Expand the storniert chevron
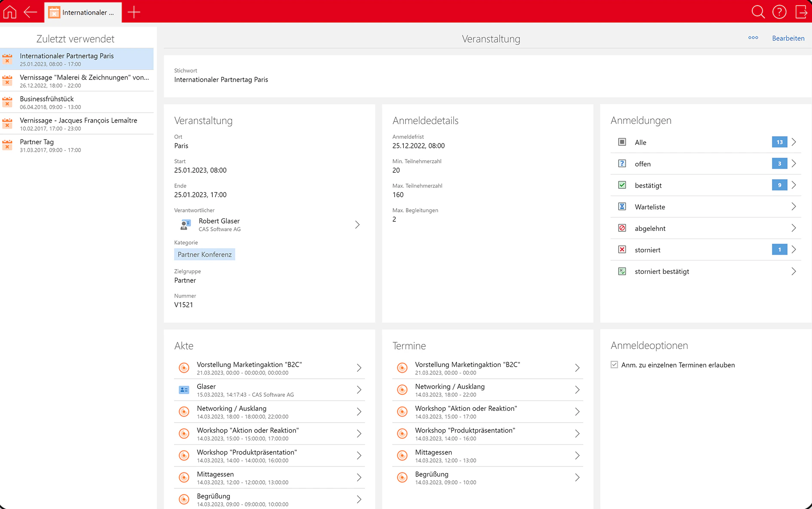Screen dimensions: 812x509 [794, 249]
